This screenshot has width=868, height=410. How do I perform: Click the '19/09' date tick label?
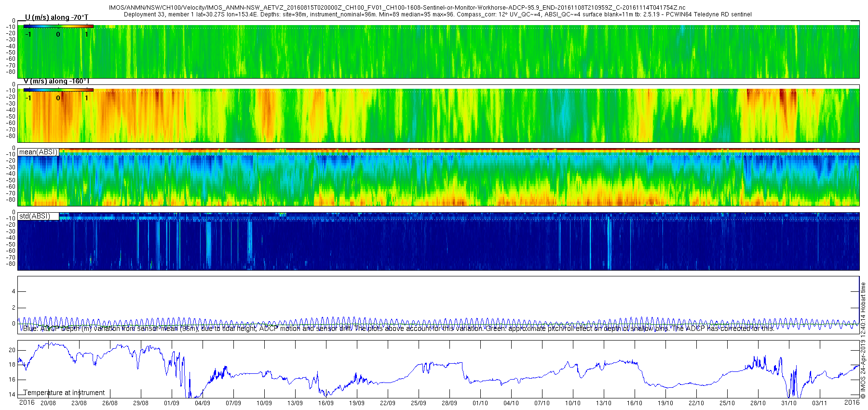(x=357, y=403)
